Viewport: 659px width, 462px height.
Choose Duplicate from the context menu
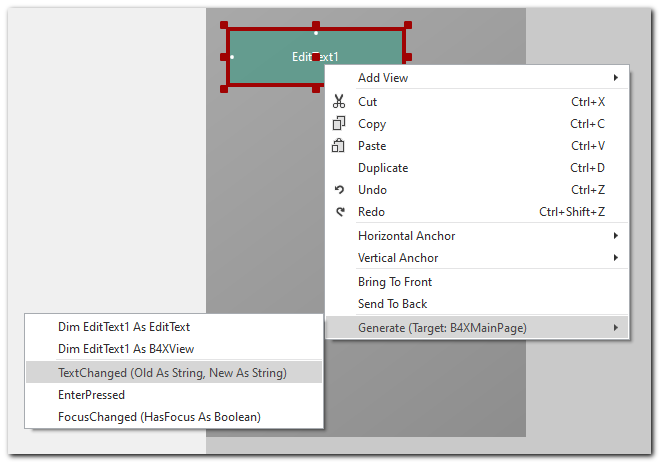pos(383,168)
